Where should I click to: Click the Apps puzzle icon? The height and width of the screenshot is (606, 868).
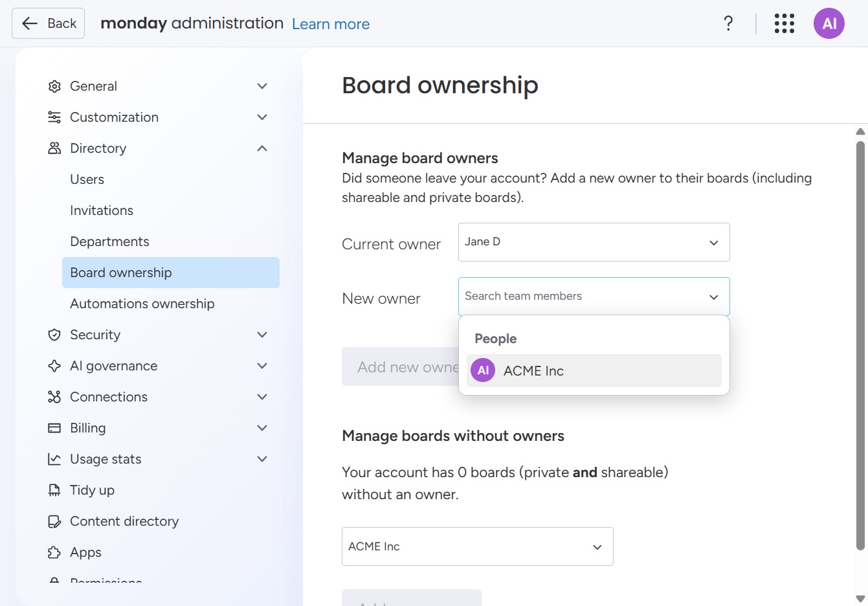[54, 552]
